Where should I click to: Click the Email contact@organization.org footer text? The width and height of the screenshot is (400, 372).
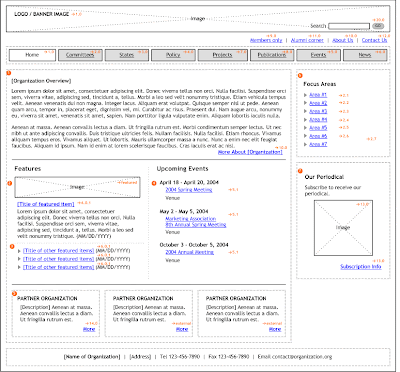295,357
